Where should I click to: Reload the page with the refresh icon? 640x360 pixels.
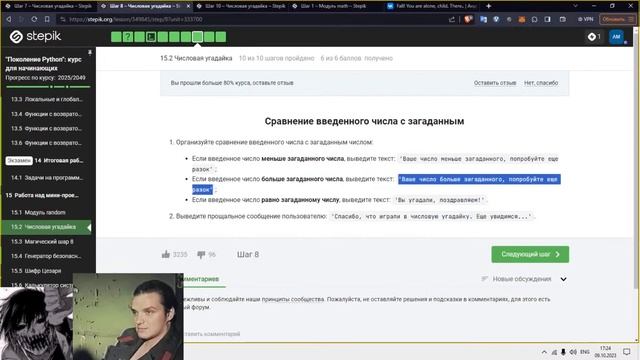click(34, 19)
